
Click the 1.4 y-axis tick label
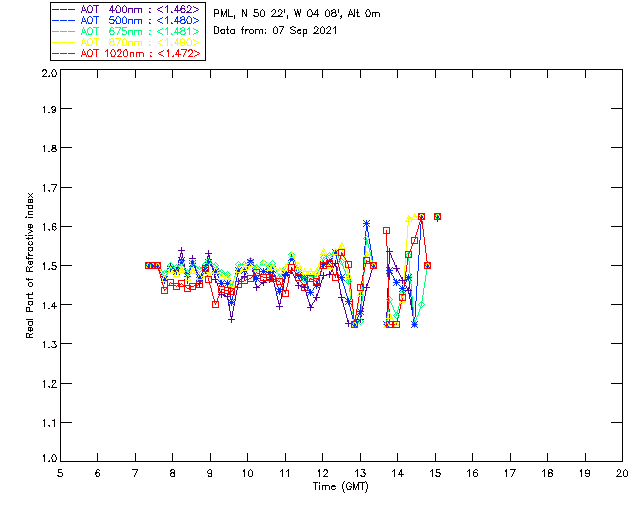coord(49,305)
